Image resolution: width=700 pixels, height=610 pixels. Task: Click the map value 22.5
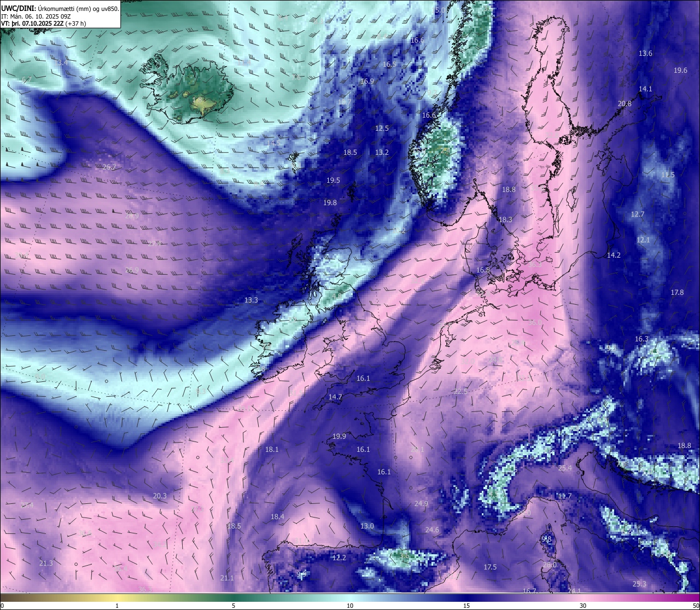(460, 392)
